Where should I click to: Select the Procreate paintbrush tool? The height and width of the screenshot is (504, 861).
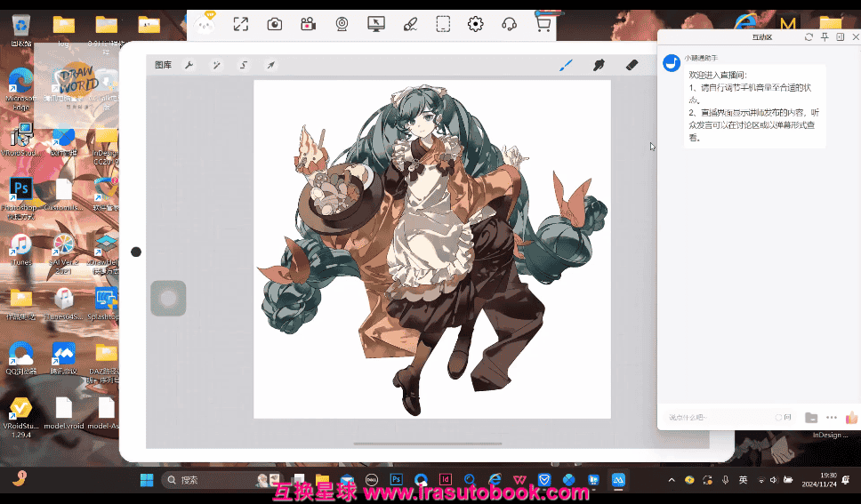[566, 65]
